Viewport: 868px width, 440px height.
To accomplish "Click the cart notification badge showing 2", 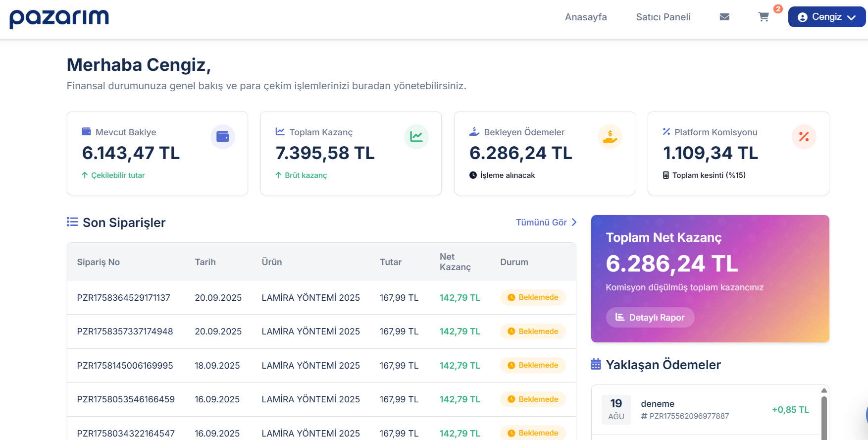I will tap(778, 9).
